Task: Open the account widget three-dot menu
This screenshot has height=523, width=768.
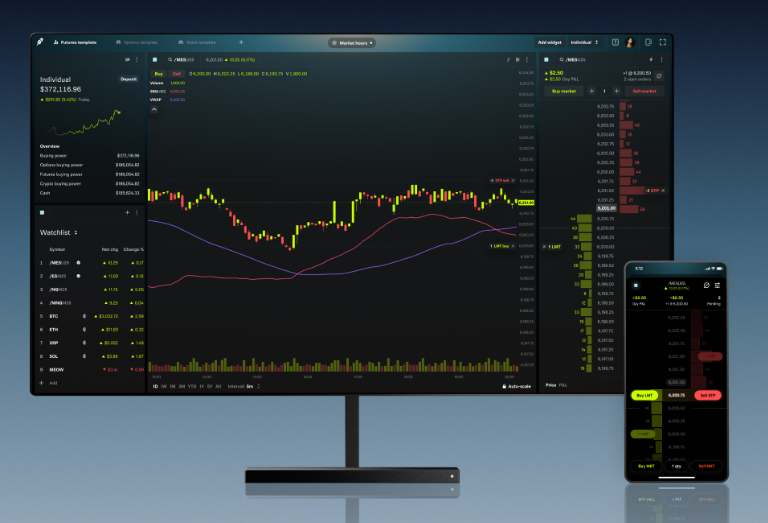Action: [137, 60]
